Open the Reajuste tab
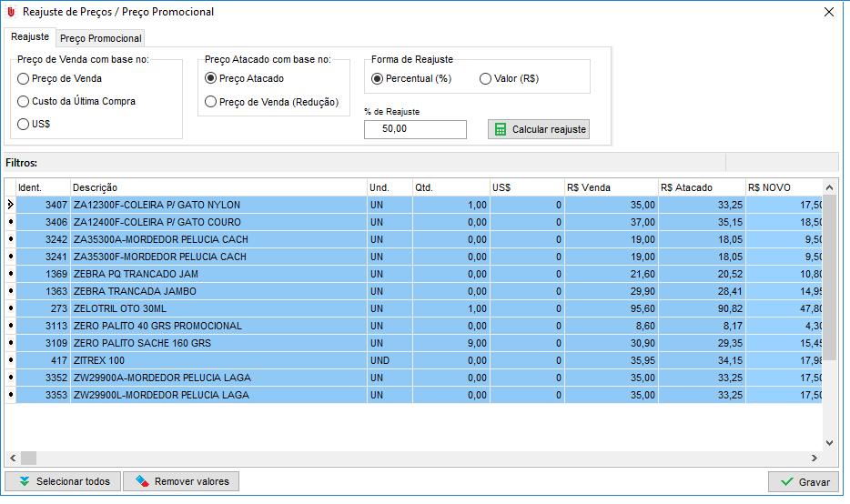The height and width of the screenshot is (504, 850). tap(30, 37)
